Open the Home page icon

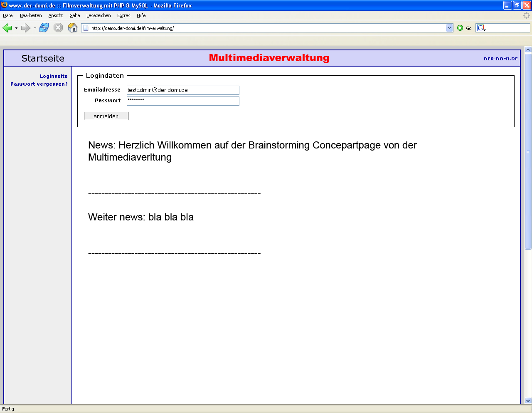73,28
